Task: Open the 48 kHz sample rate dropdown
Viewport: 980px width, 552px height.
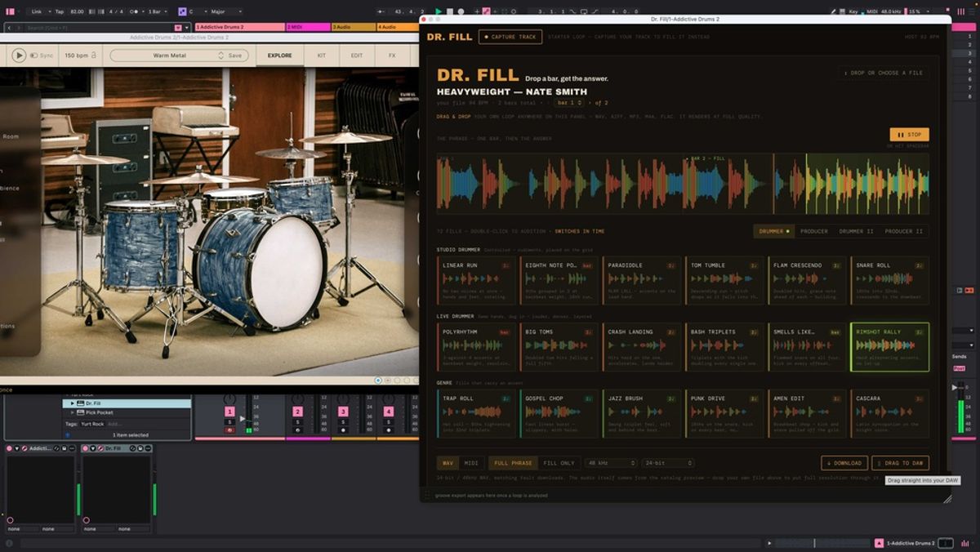Action: (610, 463)
